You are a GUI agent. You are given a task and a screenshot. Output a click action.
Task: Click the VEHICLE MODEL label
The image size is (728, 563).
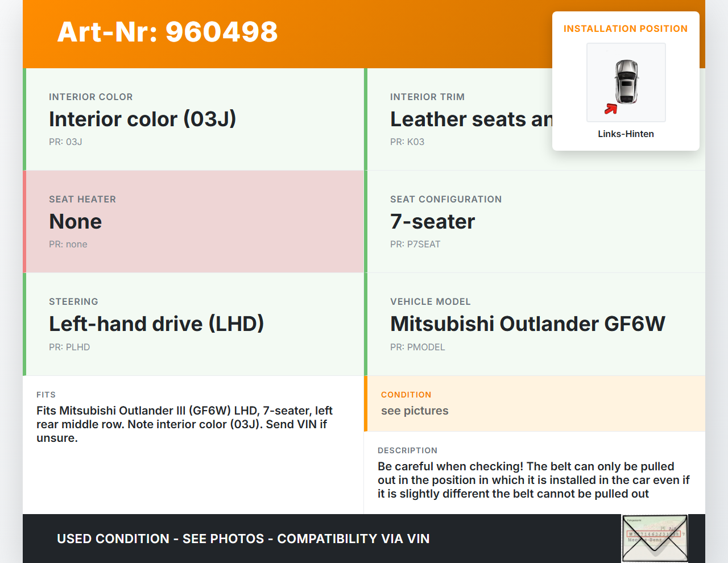coord(431,301)
